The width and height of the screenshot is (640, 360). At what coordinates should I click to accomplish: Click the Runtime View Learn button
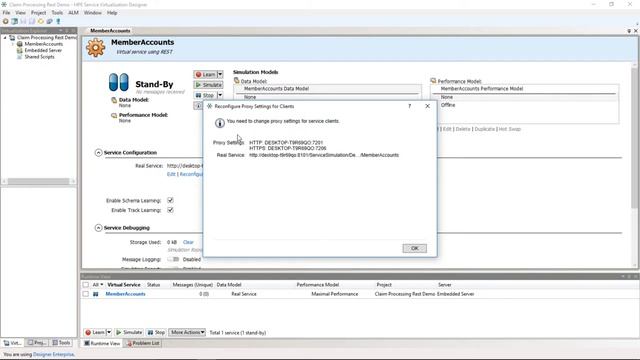click(95, 333)
